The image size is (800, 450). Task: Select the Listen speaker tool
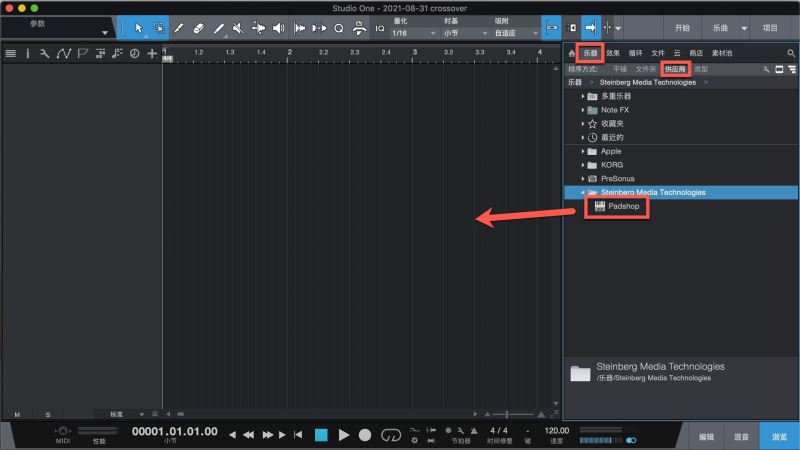point(278,28)
